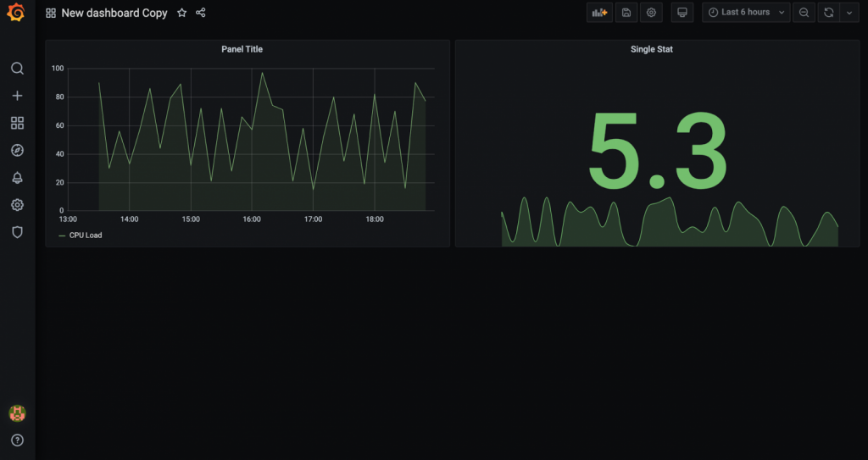868x460 pixels.
Task: Save the dashboard with disk icon
Action: click(626, 13)
